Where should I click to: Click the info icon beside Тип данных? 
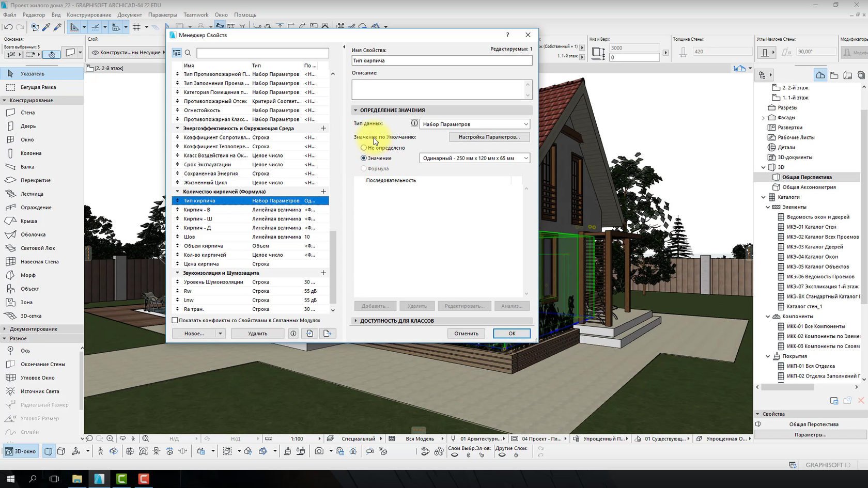click(414, 123)
